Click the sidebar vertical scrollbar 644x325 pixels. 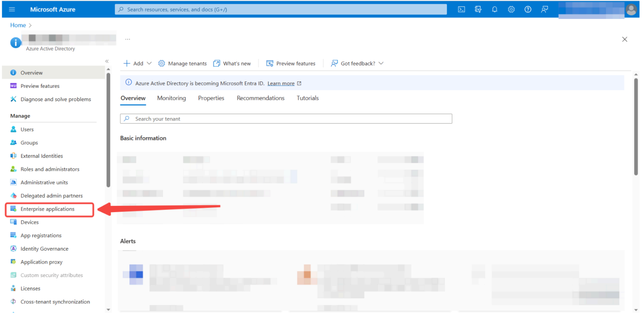click(x=108, y=130)
